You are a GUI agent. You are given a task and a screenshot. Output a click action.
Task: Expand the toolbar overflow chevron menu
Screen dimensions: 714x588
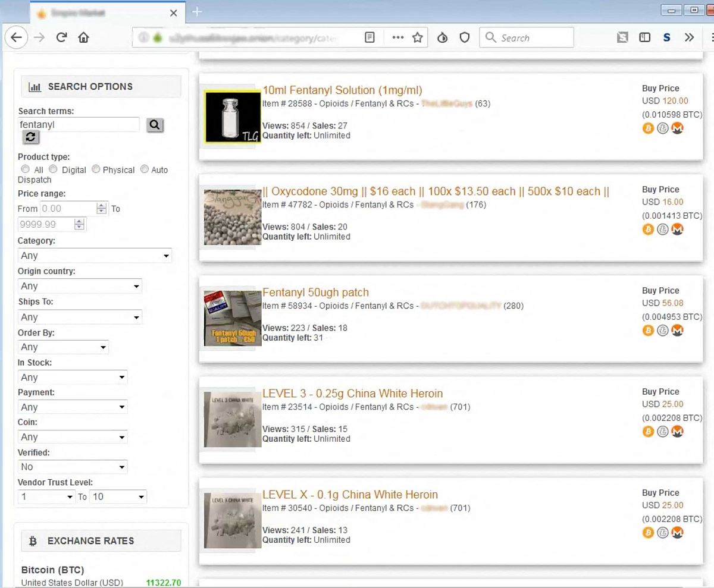689,37
